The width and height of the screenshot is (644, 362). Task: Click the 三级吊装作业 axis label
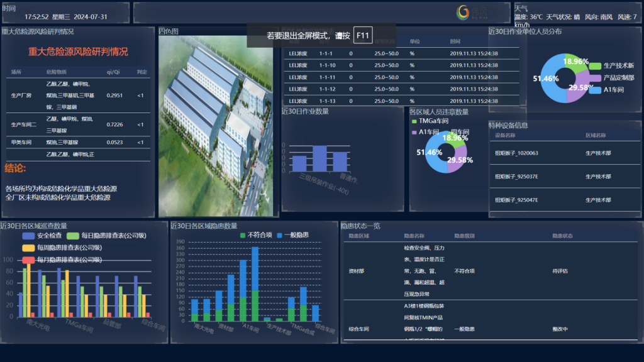324,184
